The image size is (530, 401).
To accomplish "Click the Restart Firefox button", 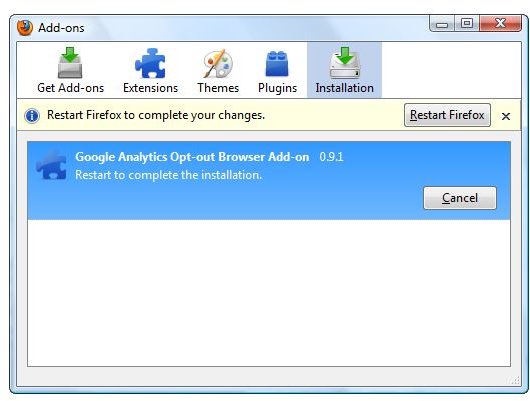I will (447, 115).
